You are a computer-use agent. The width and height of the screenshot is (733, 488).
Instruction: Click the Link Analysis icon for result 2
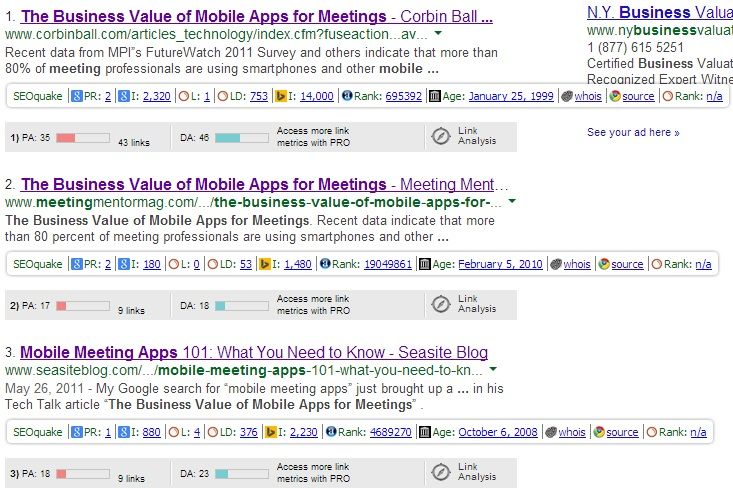point(441,304)
